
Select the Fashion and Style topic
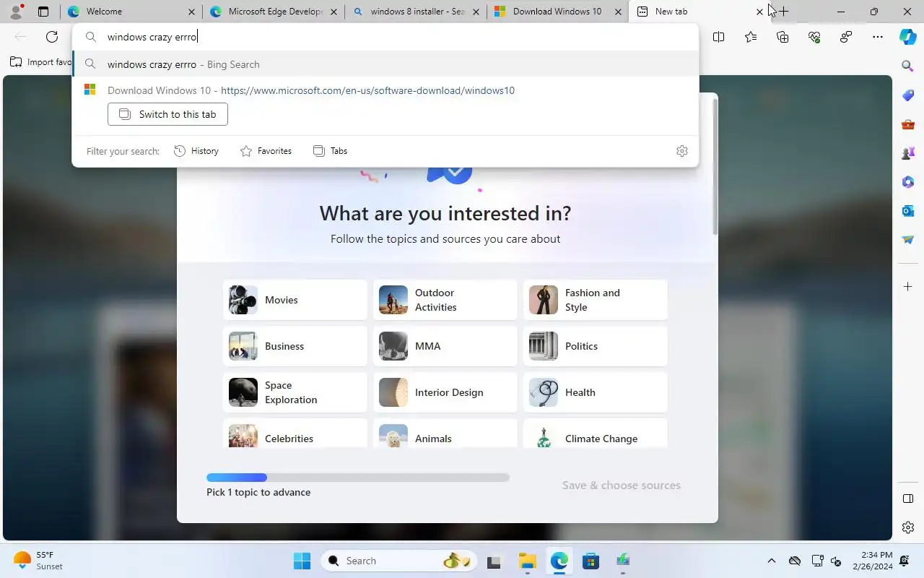coord(596,300)
